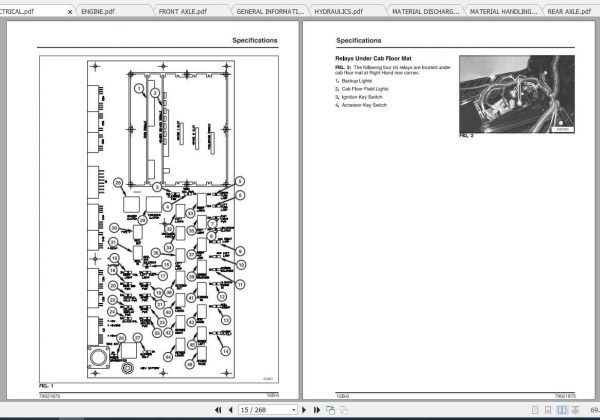Click the 'Cab Floor Field Lights' list item

[365, 89]
